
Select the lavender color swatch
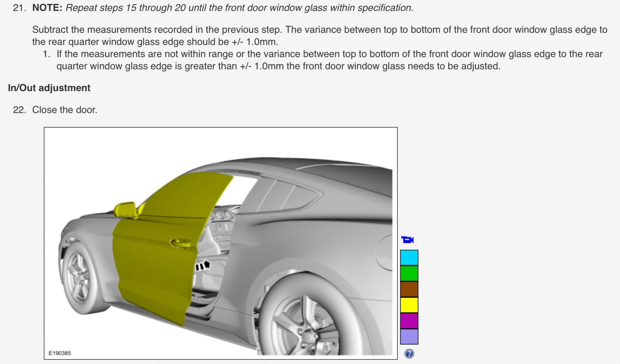pos(409,337)
